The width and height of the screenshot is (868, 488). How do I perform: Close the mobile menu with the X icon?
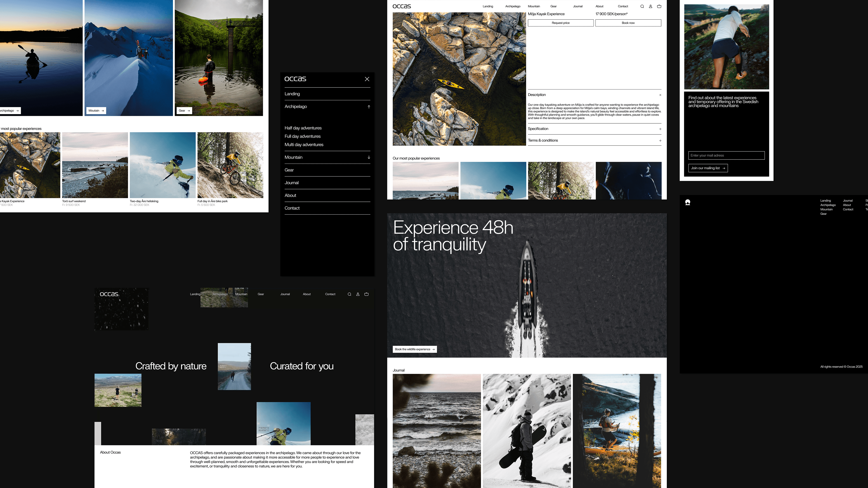(367, 79)
